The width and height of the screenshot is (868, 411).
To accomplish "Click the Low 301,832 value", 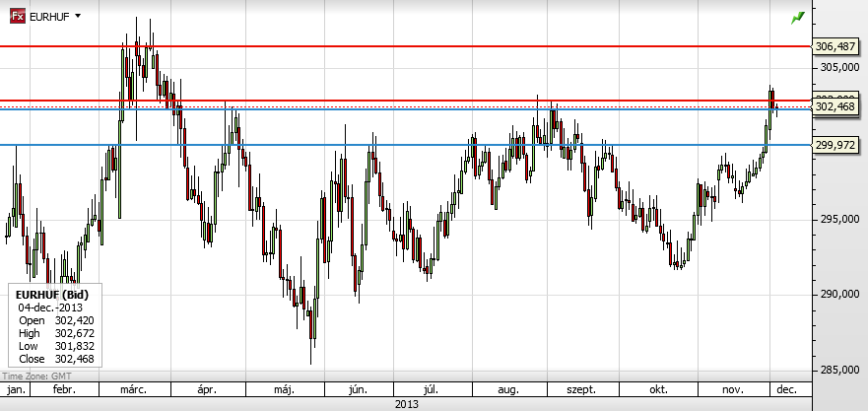I will pos(74,346).
